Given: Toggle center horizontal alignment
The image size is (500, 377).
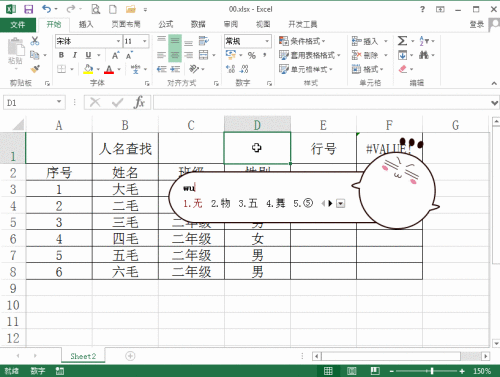Looking at the screenshot, I should (175, 55).
